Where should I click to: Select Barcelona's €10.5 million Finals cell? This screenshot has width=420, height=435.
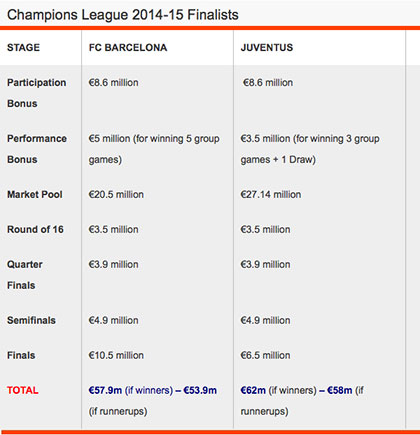coord(116,355)
